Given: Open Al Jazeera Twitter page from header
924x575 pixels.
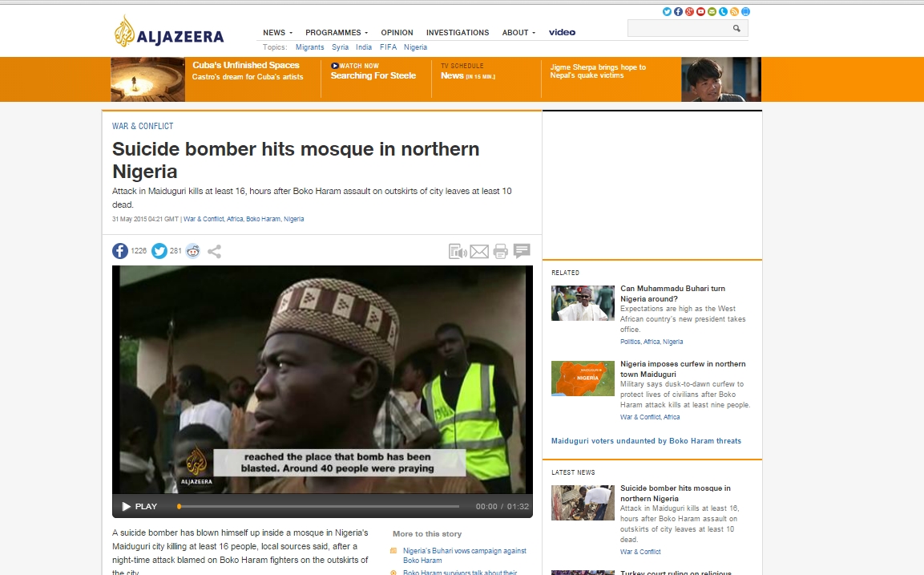Looking at the screenshot, I should 667,12.
